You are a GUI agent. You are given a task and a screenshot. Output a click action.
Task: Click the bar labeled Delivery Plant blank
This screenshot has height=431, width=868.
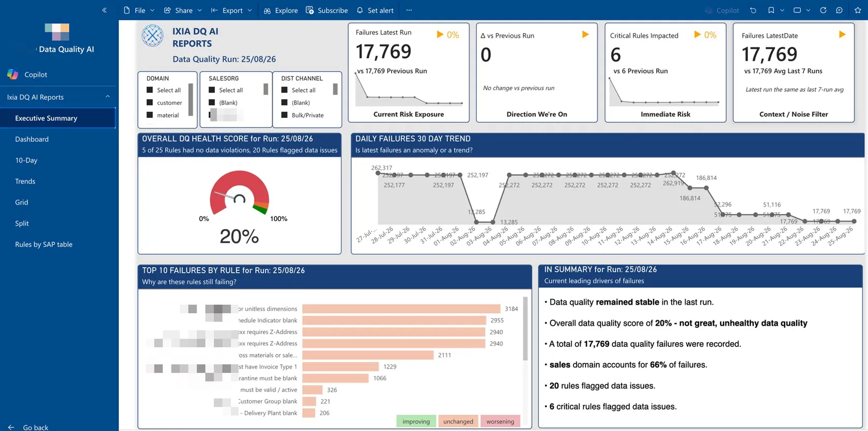click(x=308, y=413)
